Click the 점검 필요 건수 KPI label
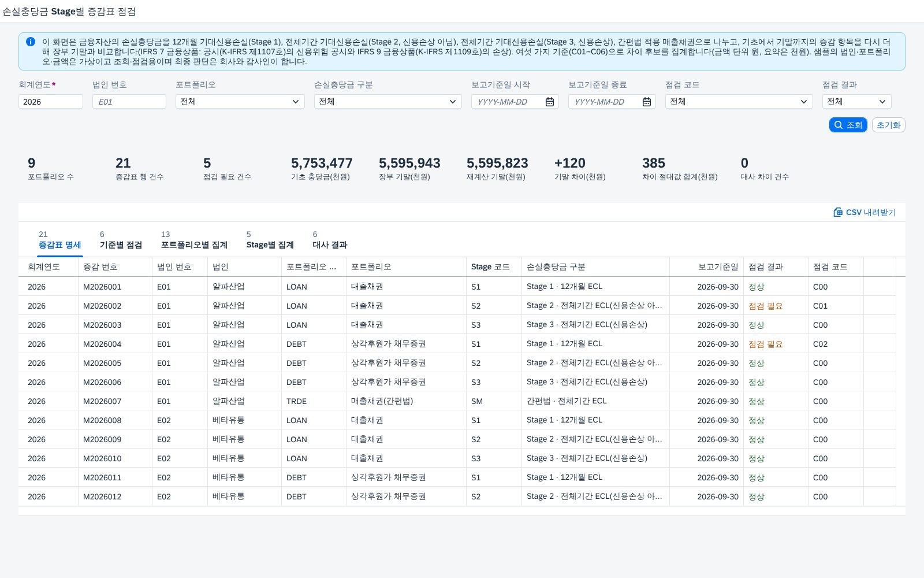 pos(227,177)
